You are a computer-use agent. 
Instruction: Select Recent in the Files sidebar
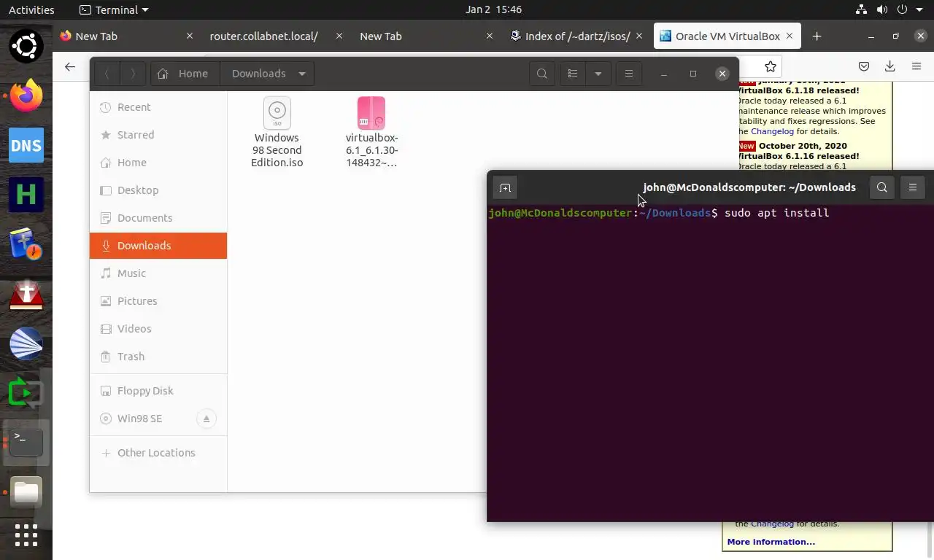pyautogui.click(x=158, y=107)
